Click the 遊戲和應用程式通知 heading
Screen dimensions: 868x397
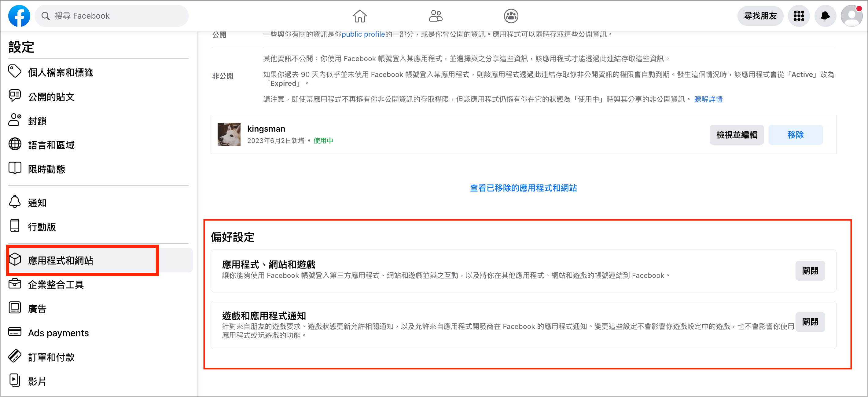click(x=264, y=315)
